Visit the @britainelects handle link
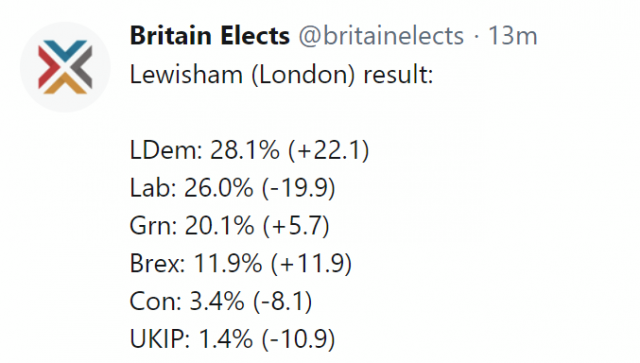 coord(381,36)
